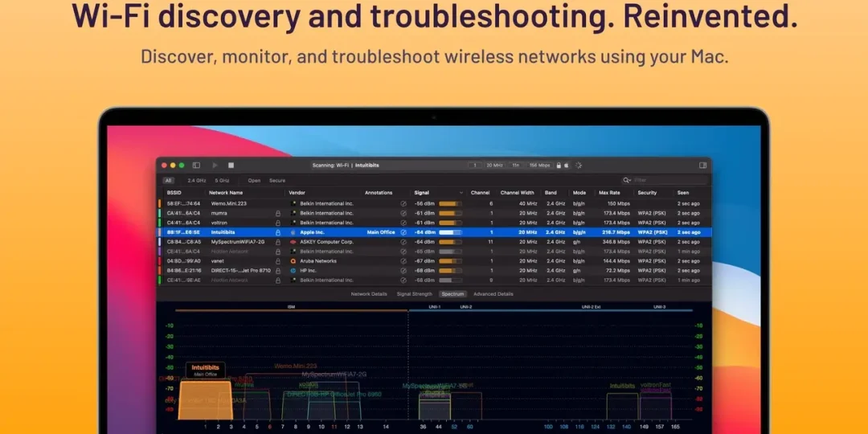
Task: Click the scanning activity spinner icon
Action: [579, 166]
